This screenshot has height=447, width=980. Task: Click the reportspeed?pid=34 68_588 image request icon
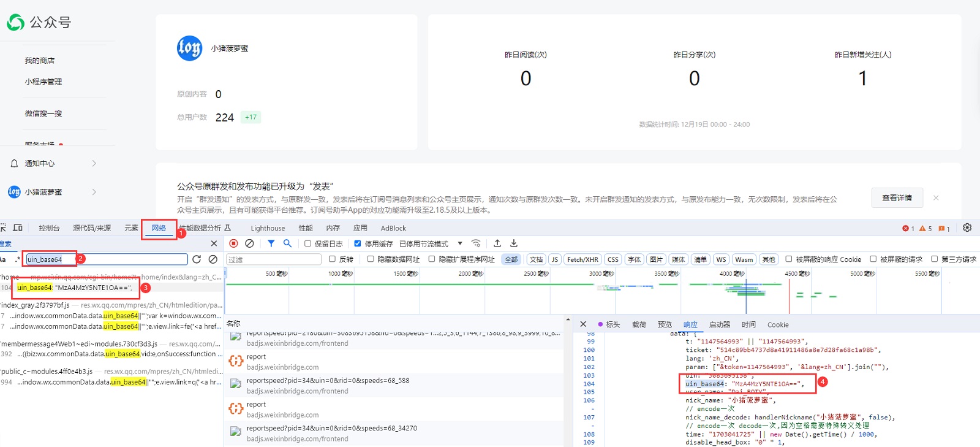pos(236,384)
